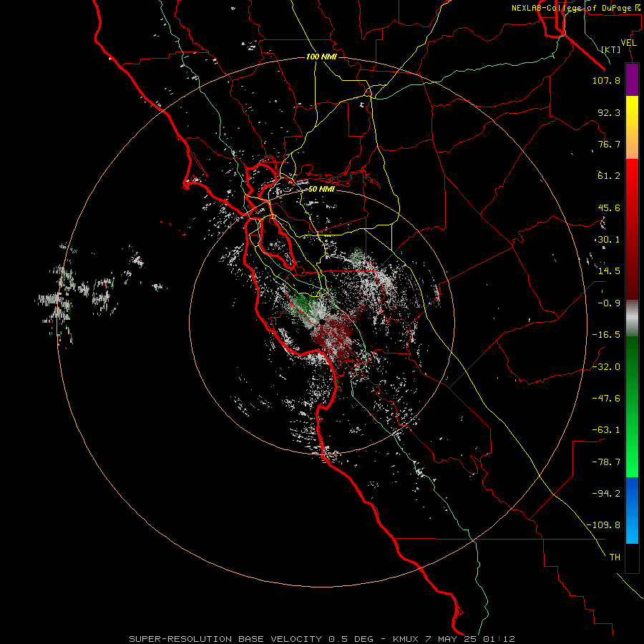644x644 pixels.
Task: Click the 92.3 scale value
Action: tap(609, 112)
